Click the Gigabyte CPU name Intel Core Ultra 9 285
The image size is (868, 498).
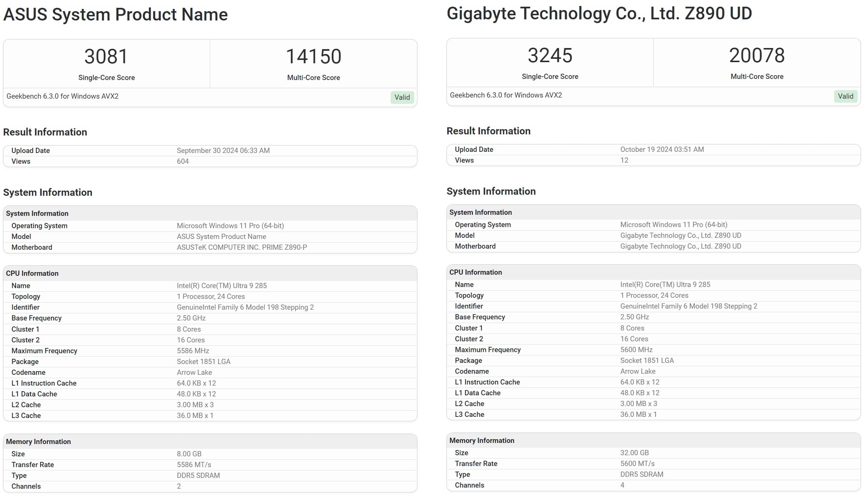tap(665, 284)
